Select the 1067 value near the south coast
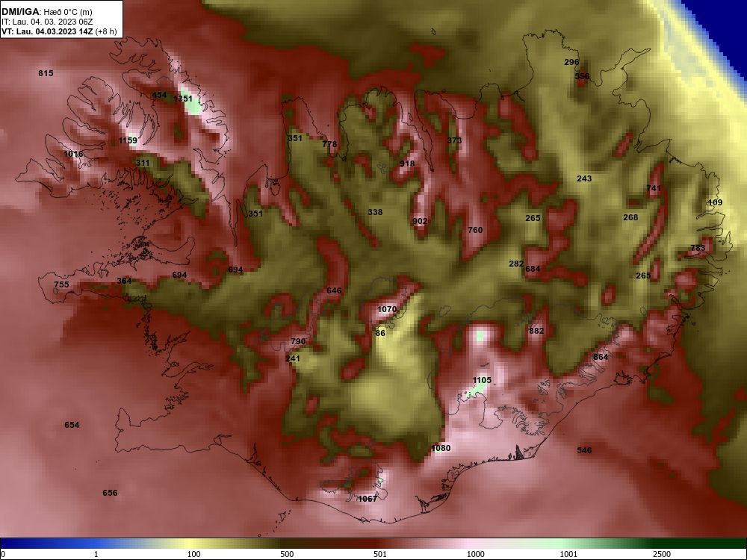747x560 pixels. (368, 499)
